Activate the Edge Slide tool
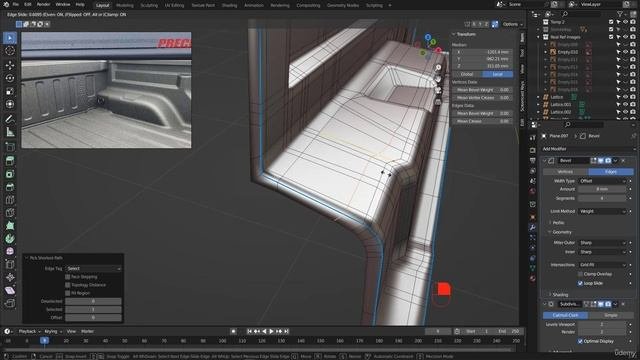The image size is (640, 360). pos(10,264)
